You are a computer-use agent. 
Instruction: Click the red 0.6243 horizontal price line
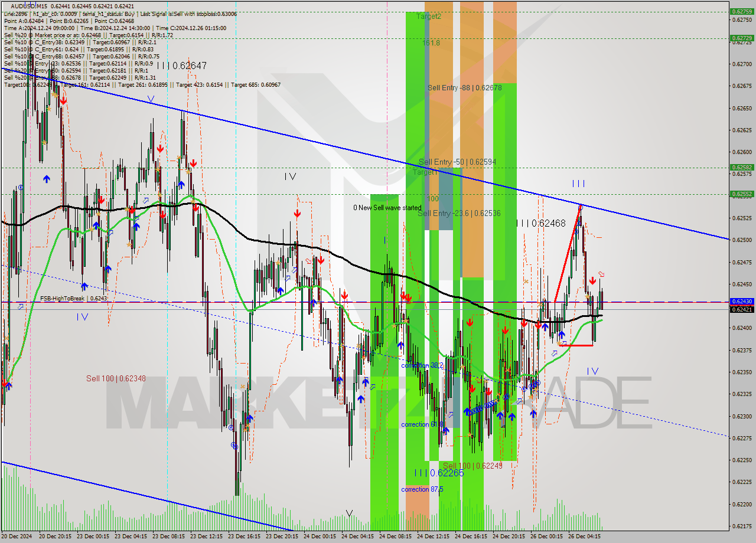pos(365,302)
